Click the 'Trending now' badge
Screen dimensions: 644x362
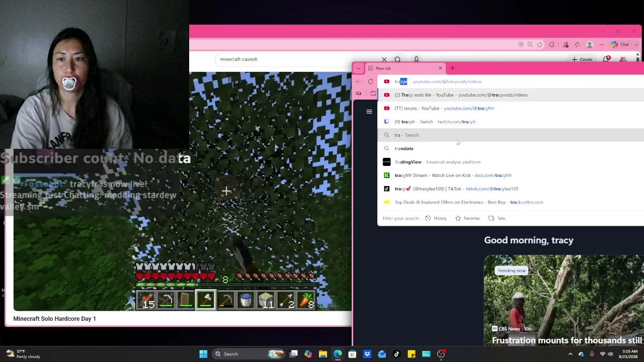pyautogui.click(x=511, y=270)
